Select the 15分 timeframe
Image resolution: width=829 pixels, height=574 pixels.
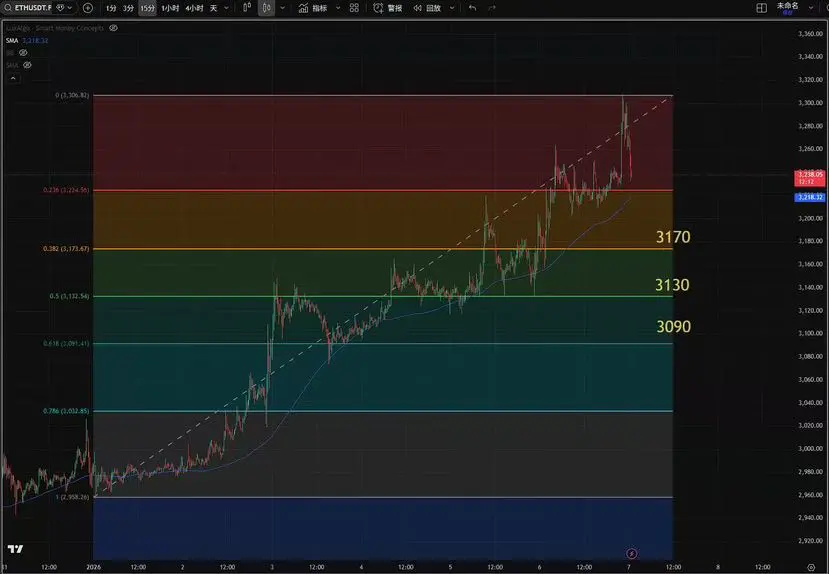tap(148, 8)
